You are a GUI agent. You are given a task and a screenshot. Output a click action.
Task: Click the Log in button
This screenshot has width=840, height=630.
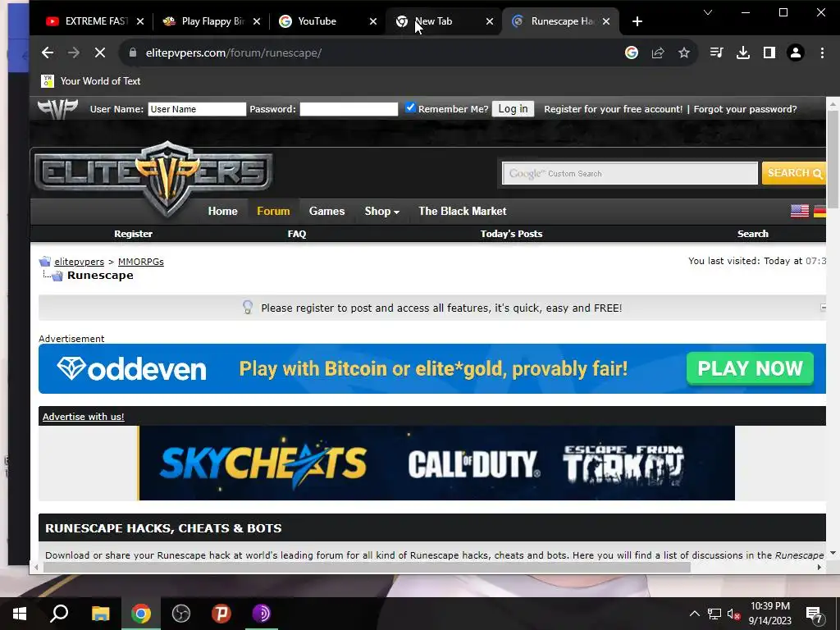513,109
